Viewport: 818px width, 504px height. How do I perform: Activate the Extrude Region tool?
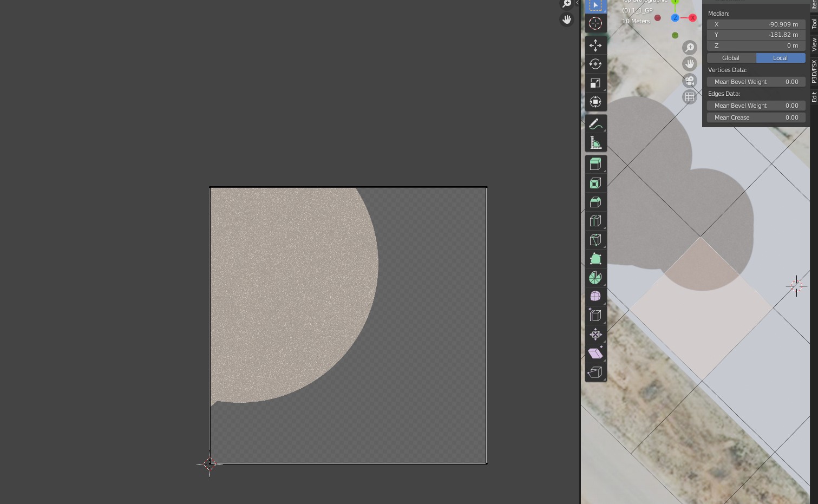[595, 164]
